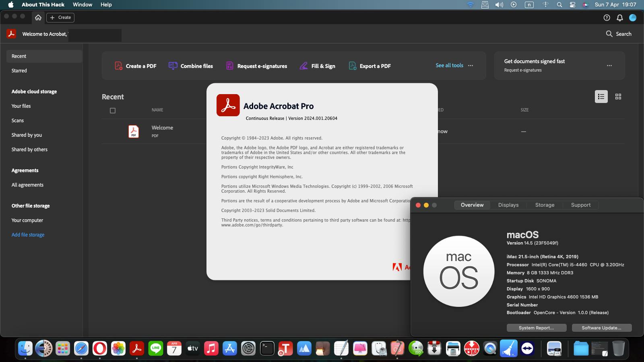Open the Trash in the Dock
Image resolution: width=644 pixels, height=362 pixels.
(618, 348)
